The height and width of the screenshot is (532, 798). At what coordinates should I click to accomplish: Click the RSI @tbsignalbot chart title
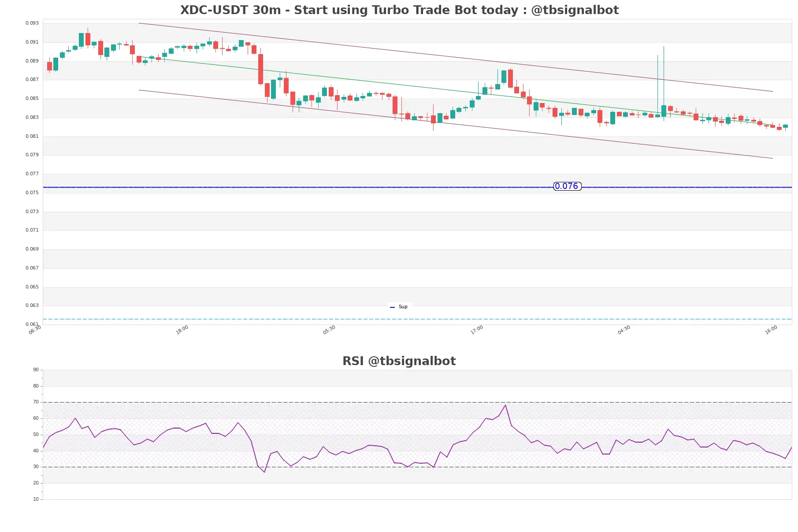tap(399, 361)
